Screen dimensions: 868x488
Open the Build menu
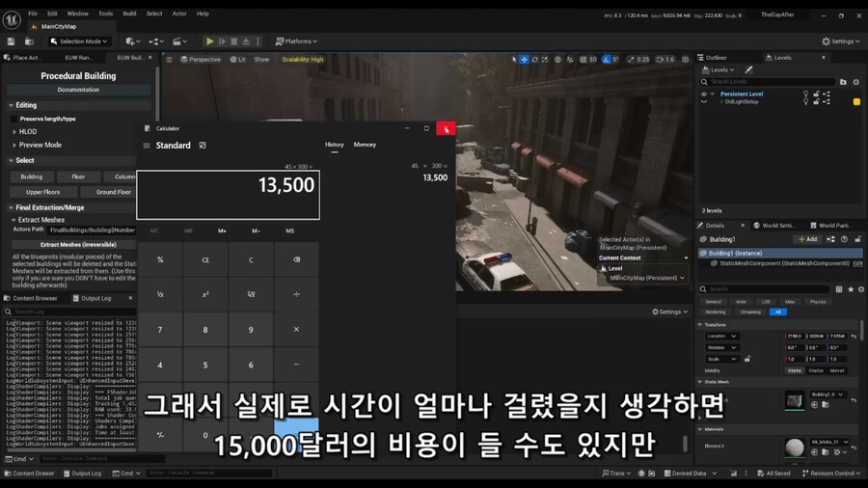tap(129, 14)
